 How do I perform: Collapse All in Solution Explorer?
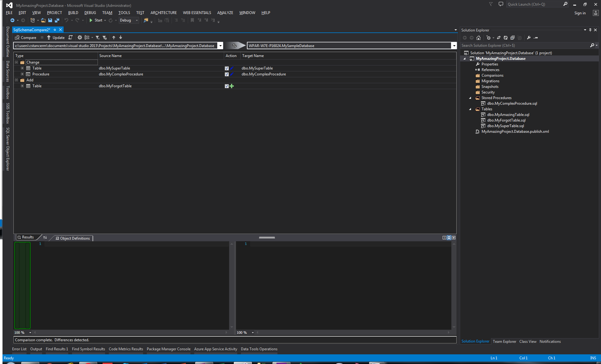[512, 38]
